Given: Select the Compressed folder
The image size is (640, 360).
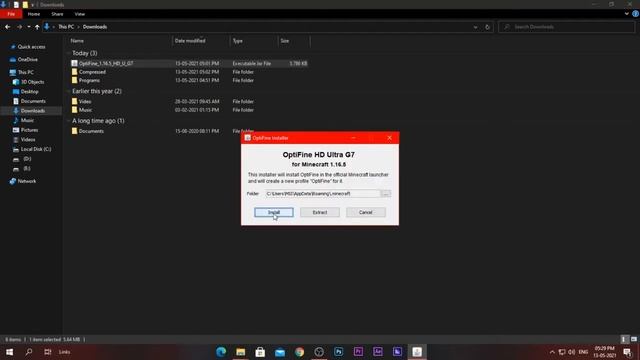Looking at the screenshot, I should tap(92, 72).
